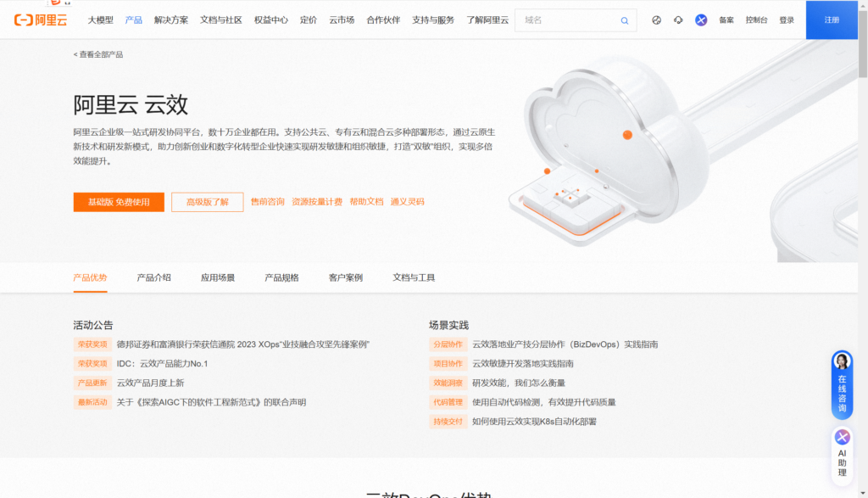Select the 应用场景 tab
Viewport: 868px width, 498px height.
point(217,277)
